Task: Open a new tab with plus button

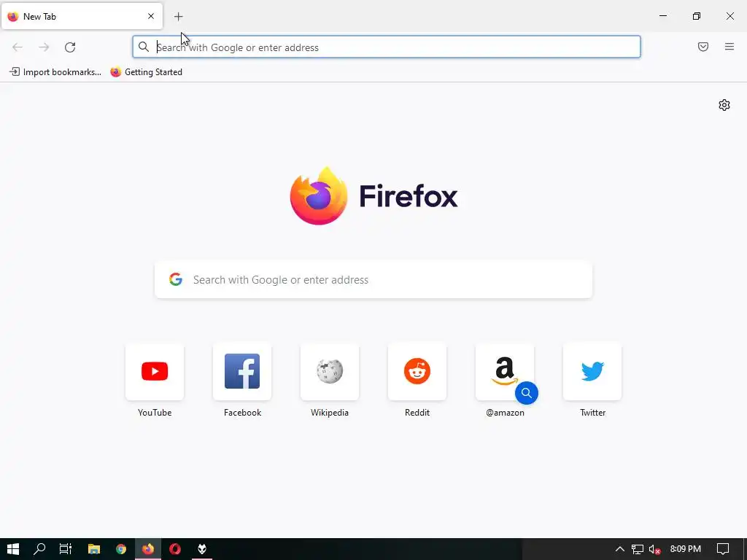Action: [178, 17]
